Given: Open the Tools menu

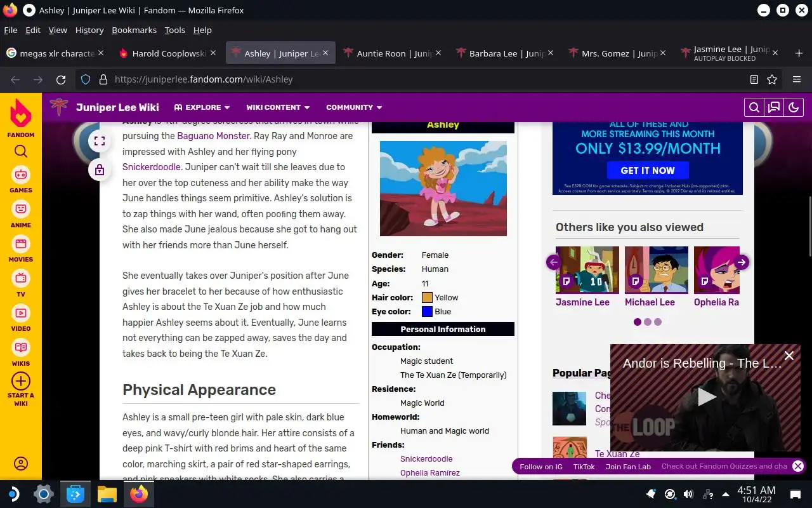Looking at the screenshot, I should (x=174, y=30).
